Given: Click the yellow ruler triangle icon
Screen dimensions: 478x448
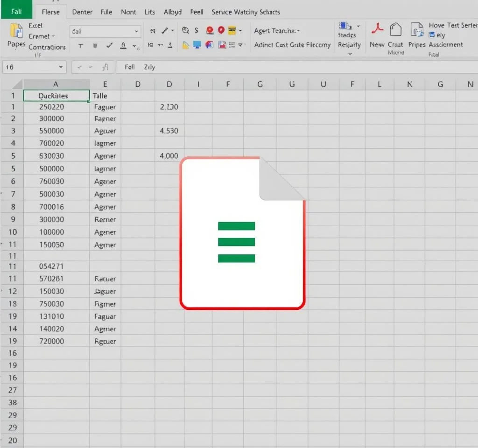Looking at the screenshot, I should pyautogui.click(x=186, y=45).
